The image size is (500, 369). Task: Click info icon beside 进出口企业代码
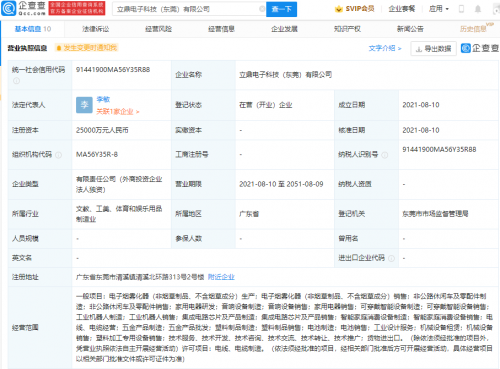click(391, 258)
